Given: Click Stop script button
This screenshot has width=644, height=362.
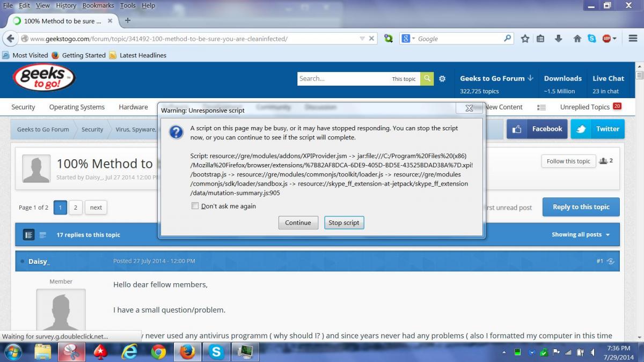Looking at the screenshot, I should tap(344, 223).
